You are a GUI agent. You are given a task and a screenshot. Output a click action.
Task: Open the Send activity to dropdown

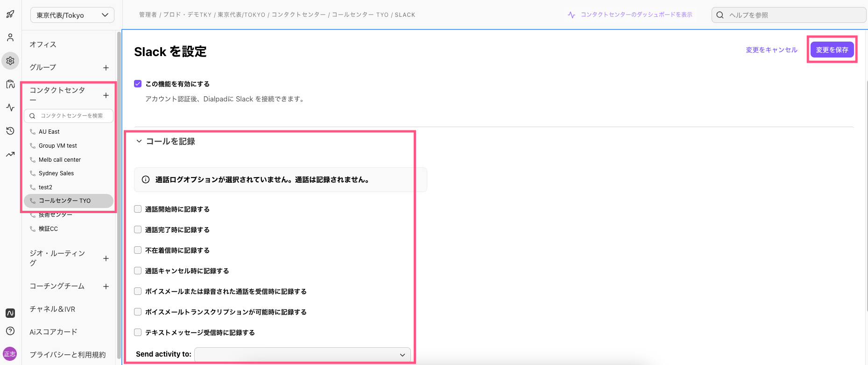pos(303,355)
